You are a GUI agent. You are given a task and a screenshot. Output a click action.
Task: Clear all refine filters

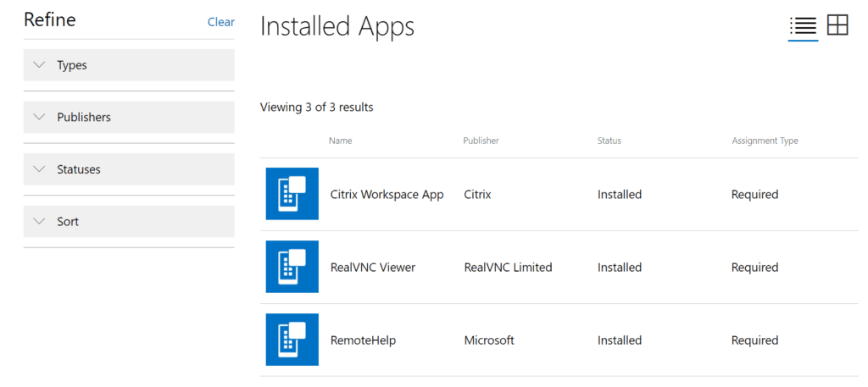coord(221,22)
